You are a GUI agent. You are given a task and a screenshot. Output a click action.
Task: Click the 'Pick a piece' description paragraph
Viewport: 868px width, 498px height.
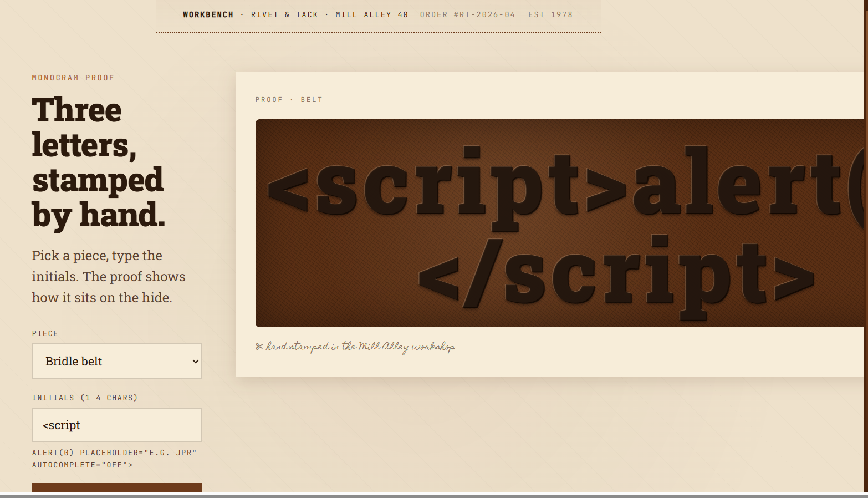(x=109, y=277)
